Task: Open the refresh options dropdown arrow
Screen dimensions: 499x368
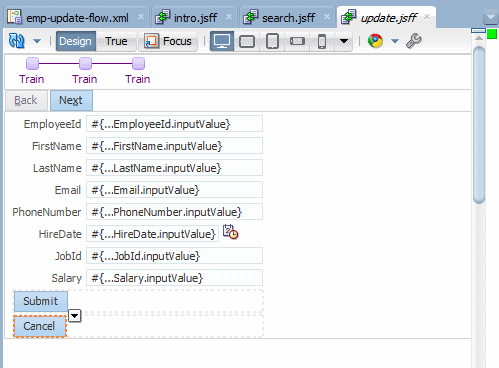Action: click(37, 41)
